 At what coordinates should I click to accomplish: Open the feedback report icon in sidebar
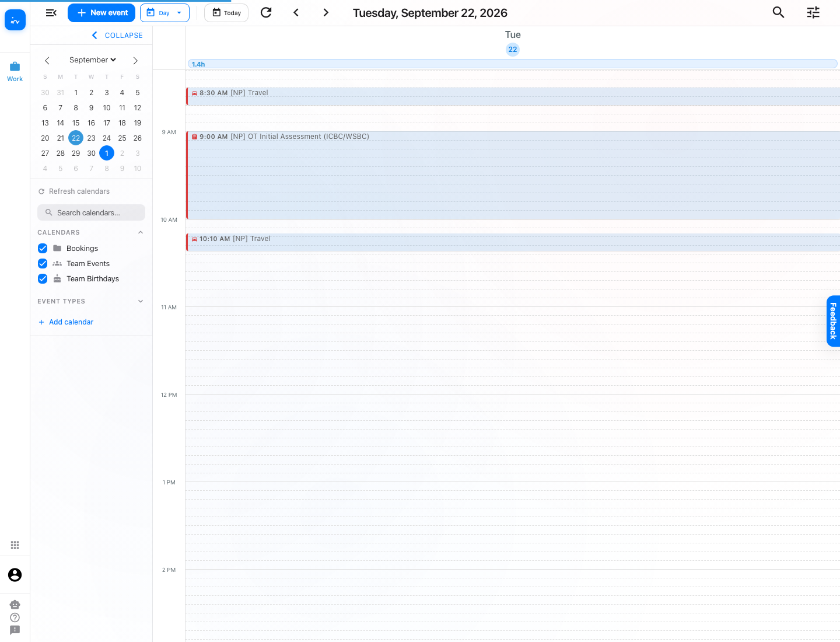coord(15,630)
